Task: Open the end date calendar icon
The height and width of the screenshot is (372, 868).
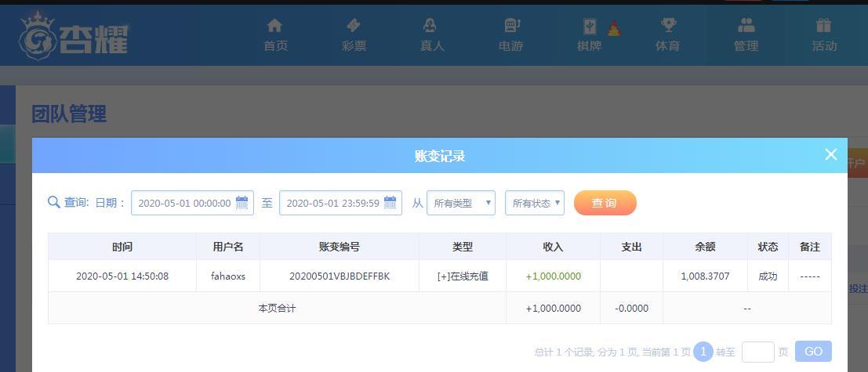Action: [390, 202]
